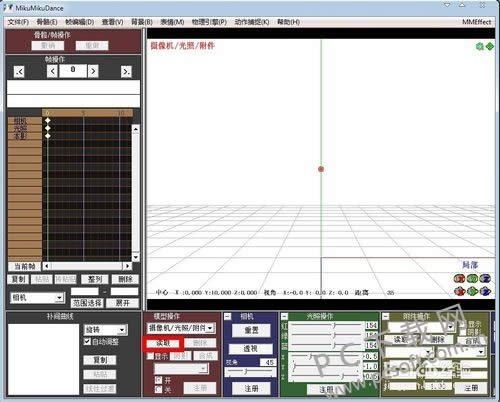500x402 pixels.
Task: Select the 开 radio button
Action: coord(159,380)
